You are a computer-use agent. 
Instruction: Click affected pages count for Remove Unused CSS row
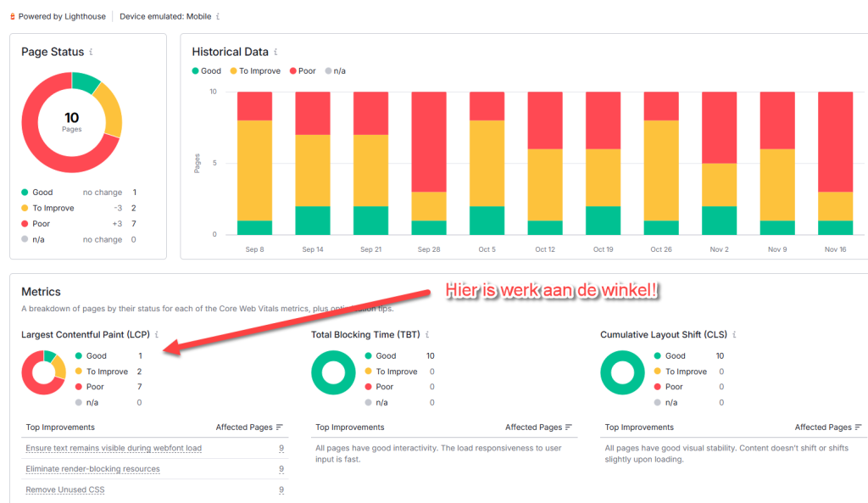[x=281, y=489]
